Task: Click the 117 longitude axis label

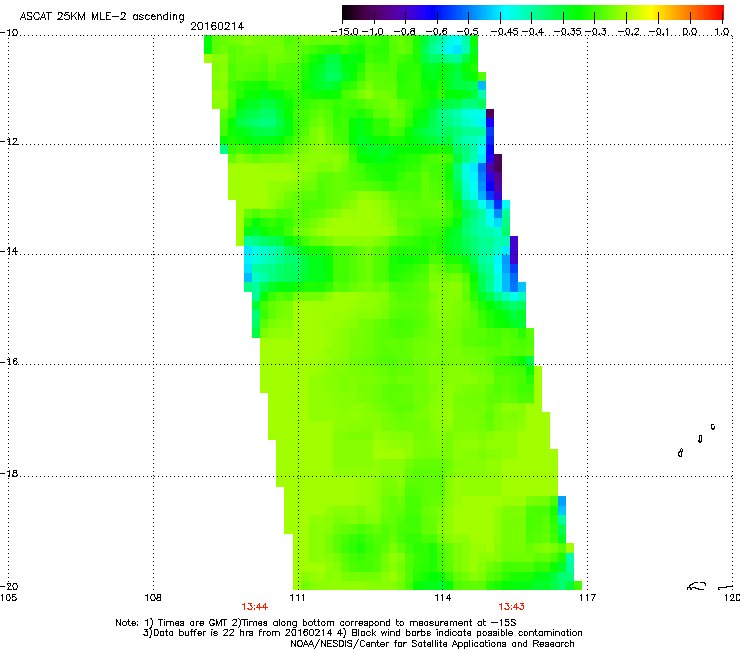Action: (588, 598)
